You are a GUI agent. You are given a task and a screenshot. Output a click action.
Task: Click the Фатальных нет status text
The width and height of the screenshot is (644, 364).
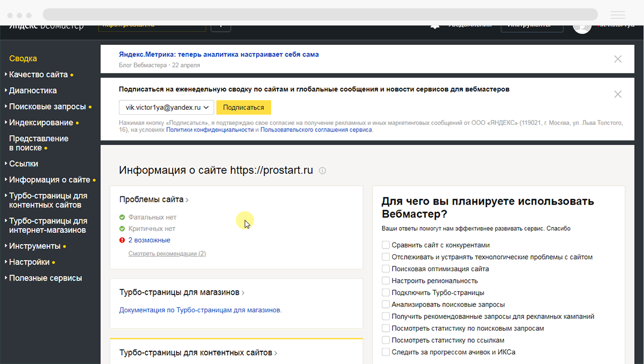pyautogui.click(x=152, y=217)
